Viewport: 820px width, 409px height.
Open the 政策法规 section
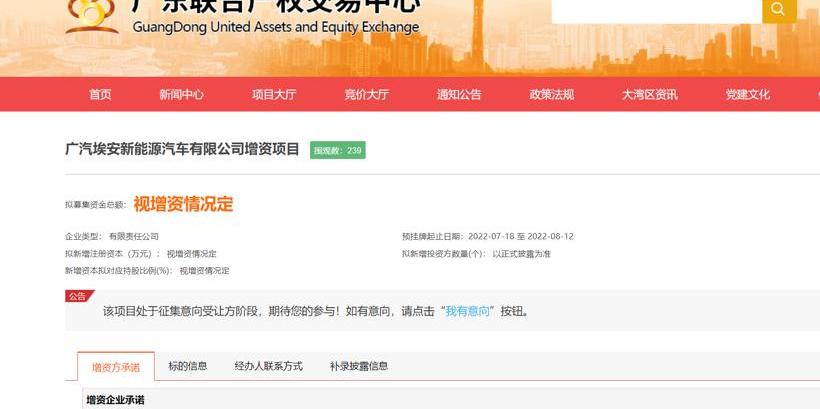552,95
